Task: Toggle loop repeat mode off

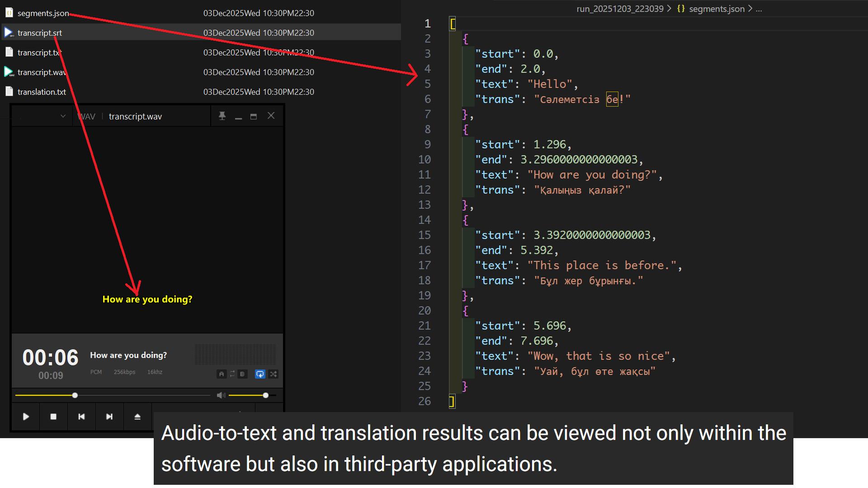Action: (260, 374)
